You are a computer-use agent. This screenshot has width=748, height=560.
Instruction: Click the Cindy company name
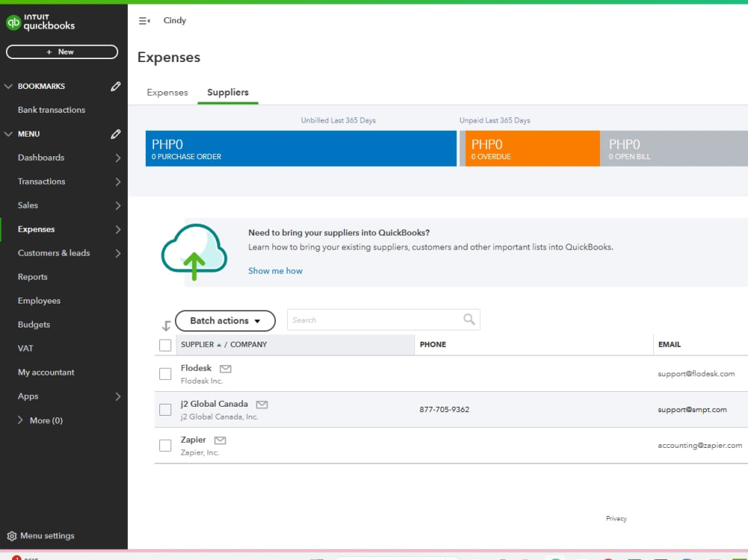(x=174, y=20)
